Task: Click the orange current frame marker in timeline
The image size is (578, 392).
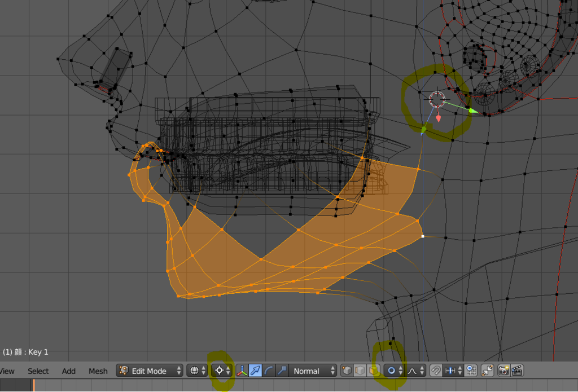Action: (33, 385)
